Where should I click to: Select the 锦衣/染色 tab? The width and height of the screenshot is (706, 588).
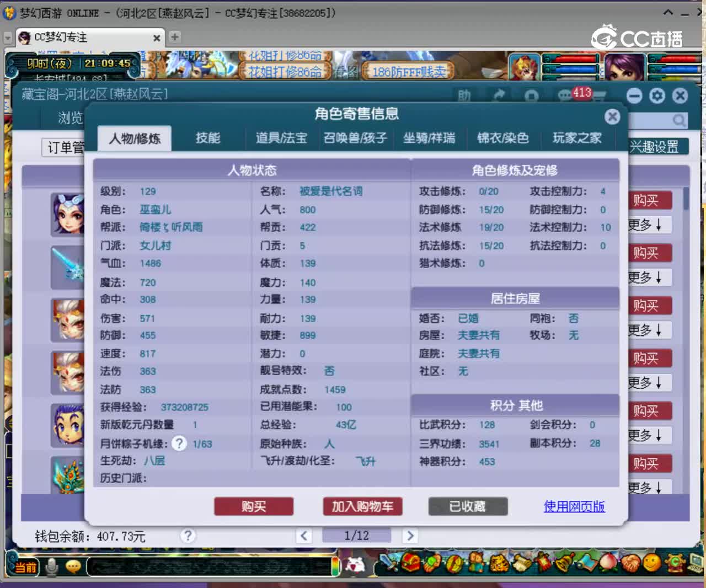(x=502, y=138)
